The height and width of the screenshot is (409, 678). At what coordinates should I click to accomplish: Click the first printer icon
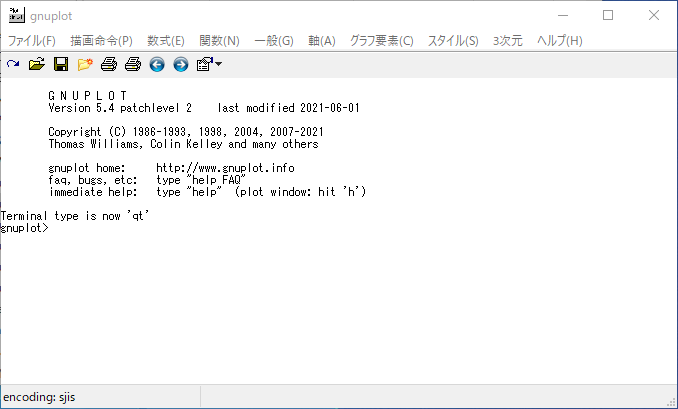click(x=109, y=64)
